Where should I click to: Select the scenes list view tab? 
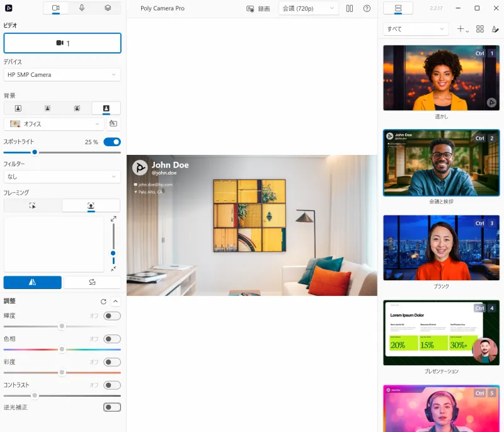click(398, 8)
